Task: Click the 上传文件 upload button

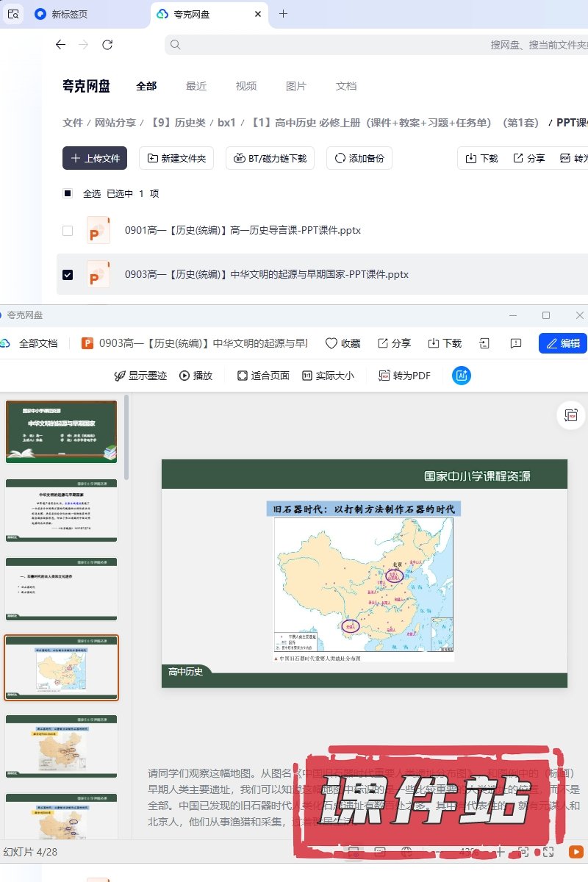Action: pos(95,158)
